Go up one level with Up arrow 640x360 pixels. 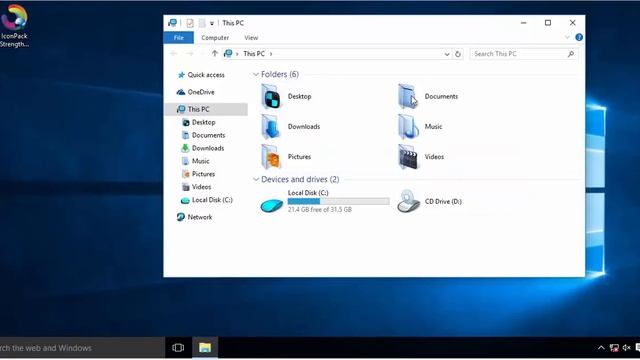coord(215,53)
